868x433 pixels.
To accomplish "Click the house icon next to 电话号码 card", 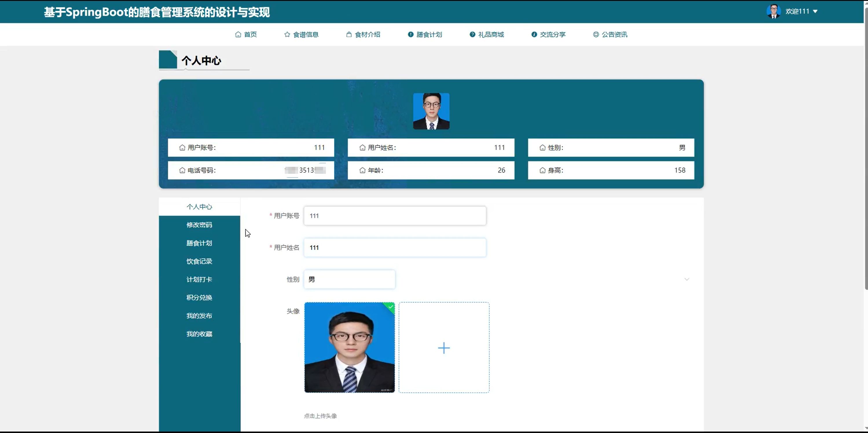I will 182,170.
